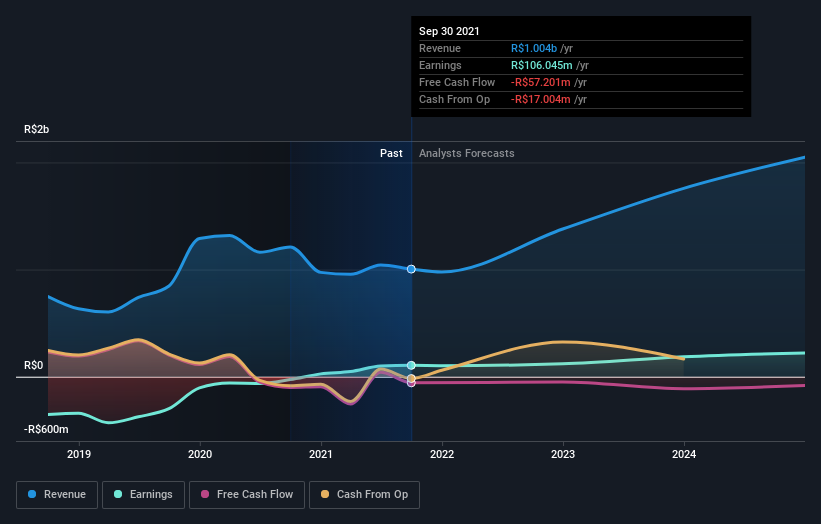Click the 2024 x-axis label
Viewport: 821px width, 524px height.
click(684, 454)
